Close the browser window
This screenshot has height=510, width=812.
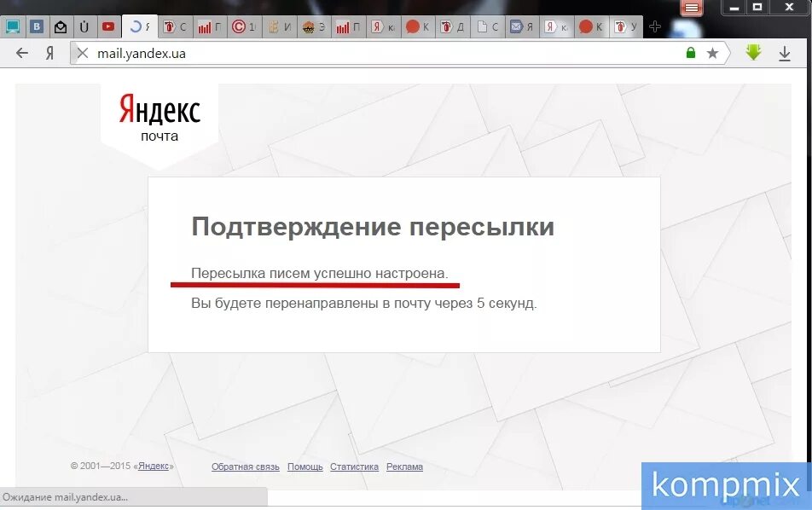tap(789, 7)
